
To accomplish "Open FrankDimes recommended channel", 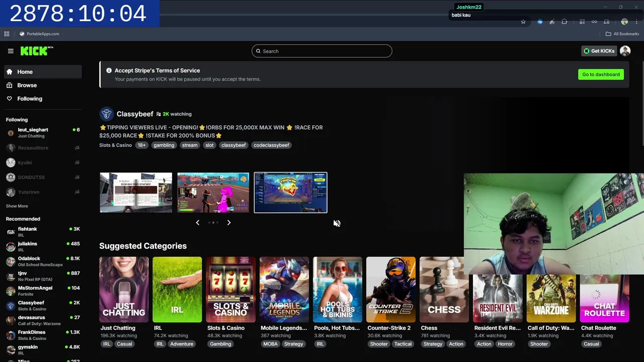I will tap(43, 335).
